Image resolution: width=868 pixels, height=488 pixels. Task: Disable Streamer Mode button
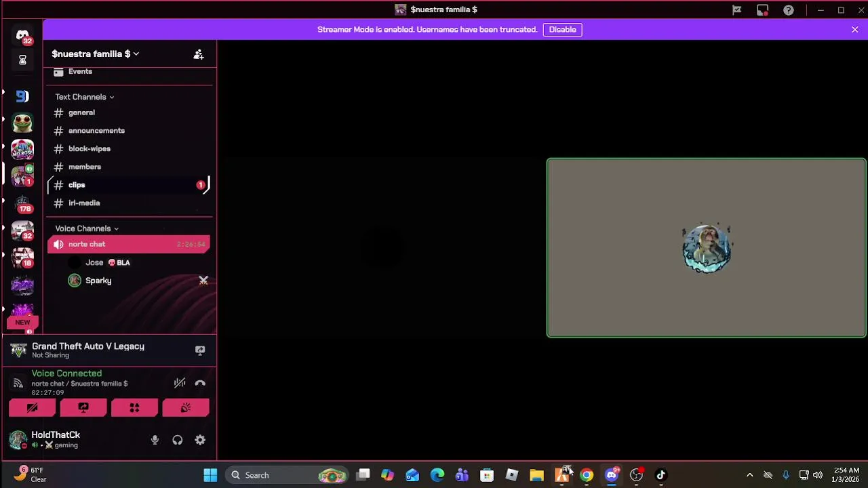point(562,30)
